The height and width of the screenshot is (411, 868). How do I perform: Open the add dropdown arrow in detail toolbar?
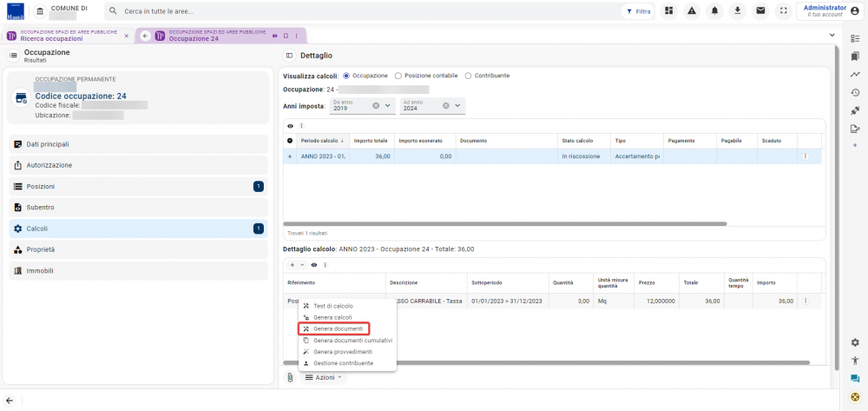302,265
